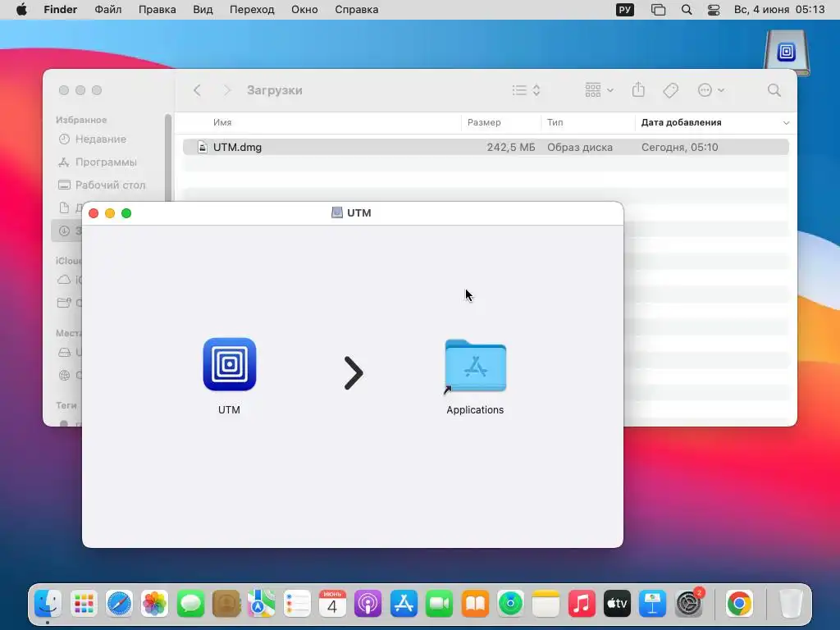Click the Сегодня, 05:10 date cell
840x630 pixels.
click(x=679, y=148)
